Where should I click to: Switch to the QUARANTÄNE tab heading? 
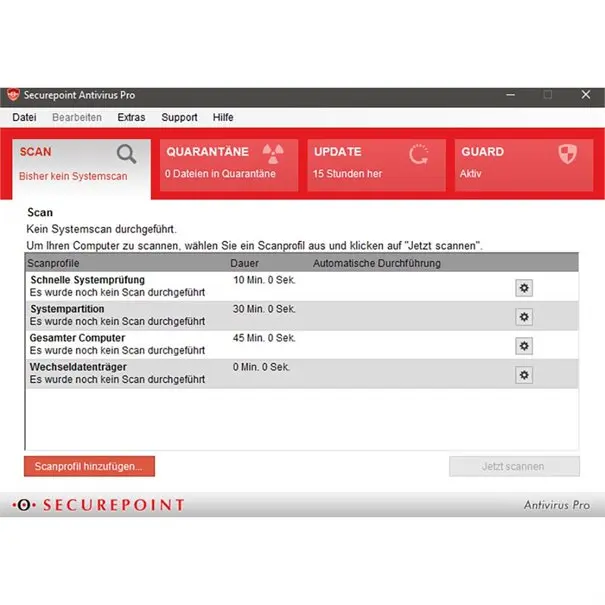pos(207,152)
